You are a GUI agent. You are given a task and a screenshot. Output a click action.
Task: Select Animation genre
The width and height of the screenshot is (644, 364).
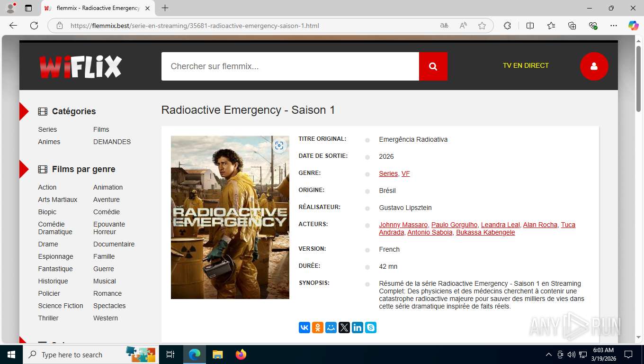(108, 187)
